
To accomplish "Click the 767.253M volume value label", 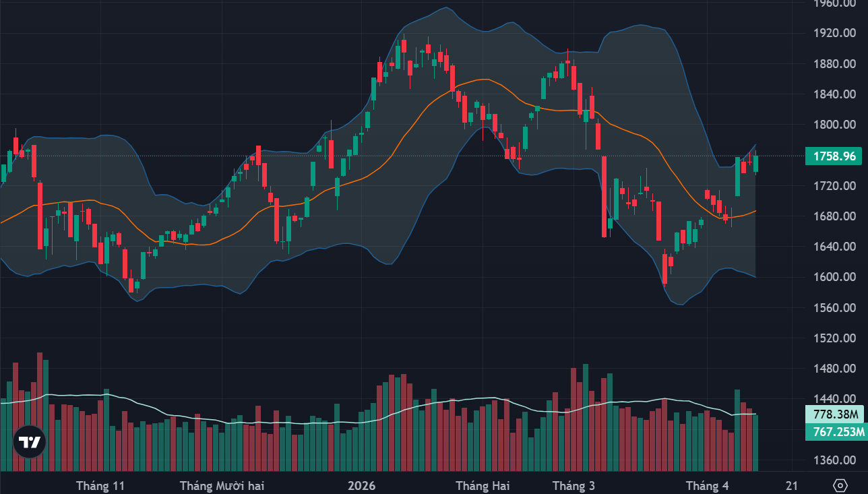I will 834,431.
